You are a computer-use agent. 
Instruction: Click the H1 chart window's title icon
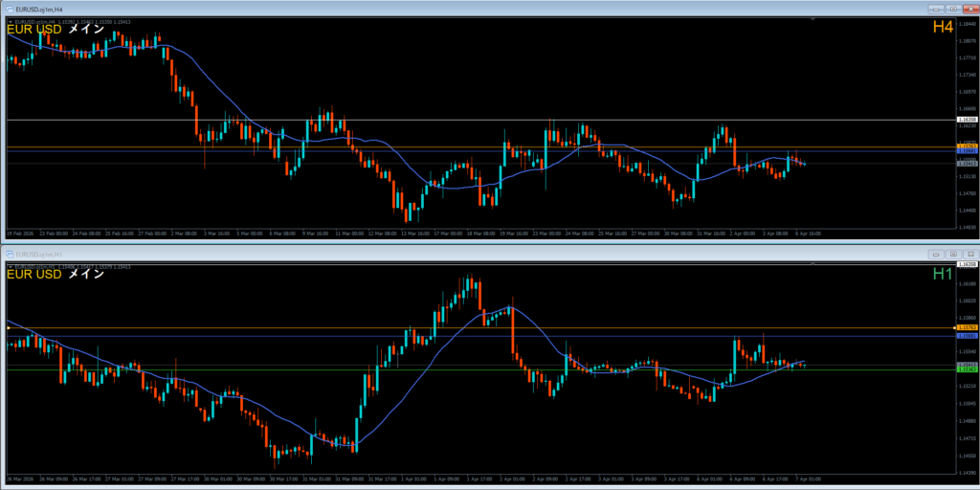(x=10, y=254)
